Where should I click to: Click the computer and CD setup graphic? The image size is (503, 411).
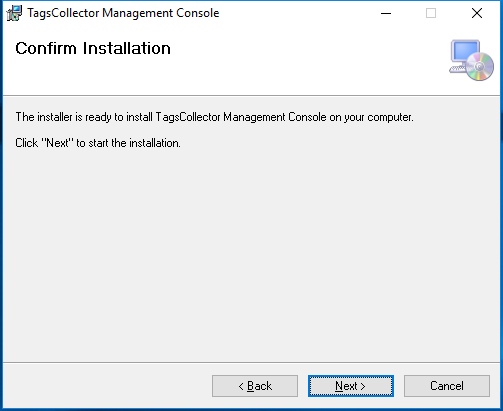[x=471, y=60]
